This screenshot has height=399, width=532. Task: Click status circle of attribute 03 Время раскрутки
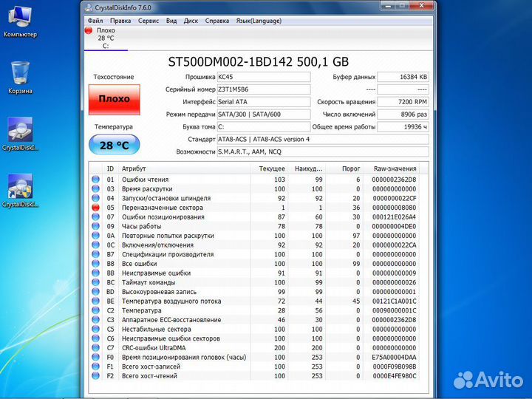(x=95, y=188)
